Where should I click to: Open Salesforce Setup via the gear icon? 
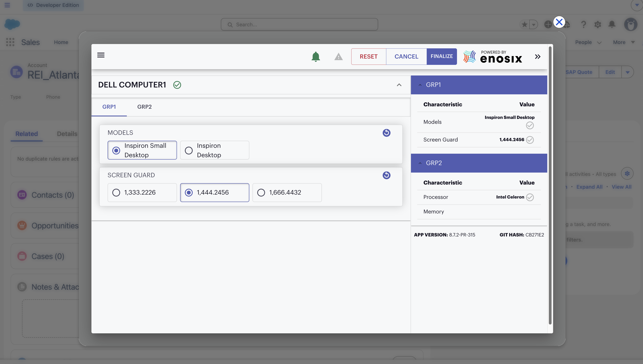point(598,24)
